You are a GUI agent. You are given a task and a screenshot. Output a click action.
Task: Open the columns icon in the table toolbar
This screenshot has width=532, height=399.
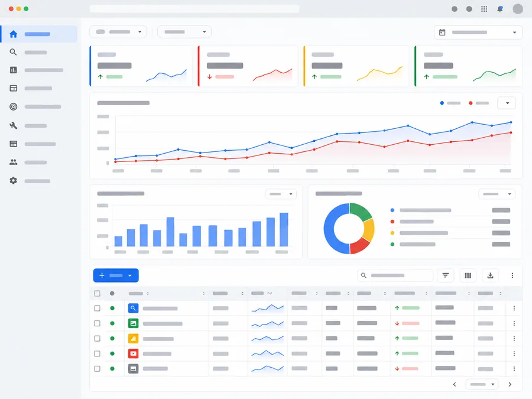coord(468,275)
